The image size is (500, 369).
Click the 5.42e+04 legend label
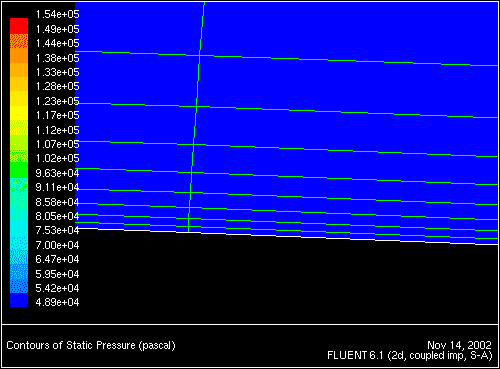[x=57, y=288]
